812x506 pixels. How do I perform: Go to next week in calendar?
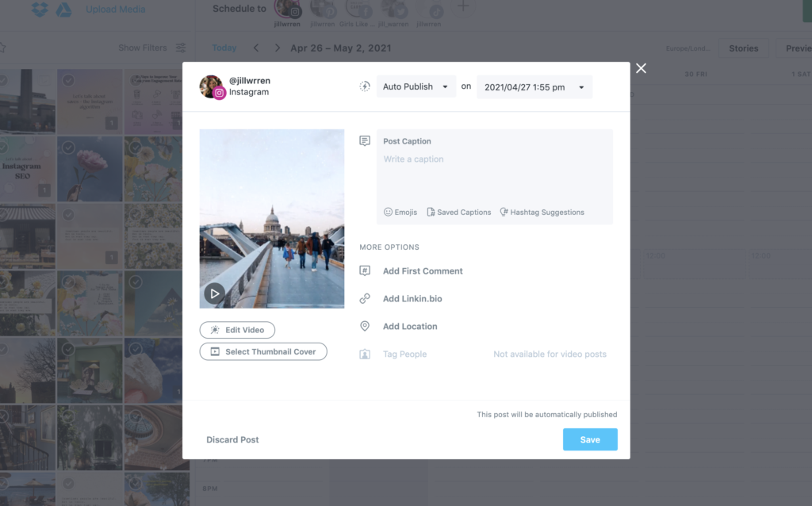[x=278, y=48]
